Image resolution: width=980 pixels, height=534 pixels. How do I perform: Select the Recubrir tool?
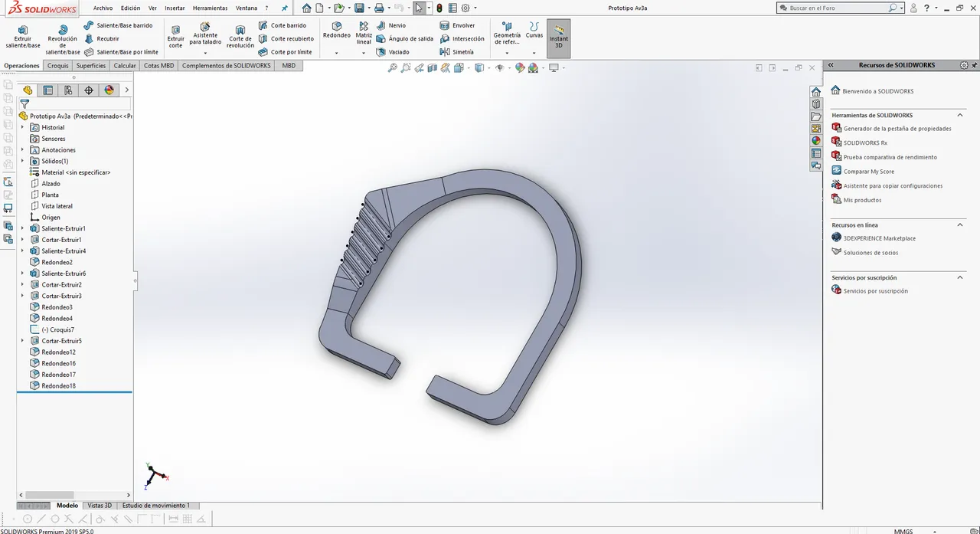(102, 38)
